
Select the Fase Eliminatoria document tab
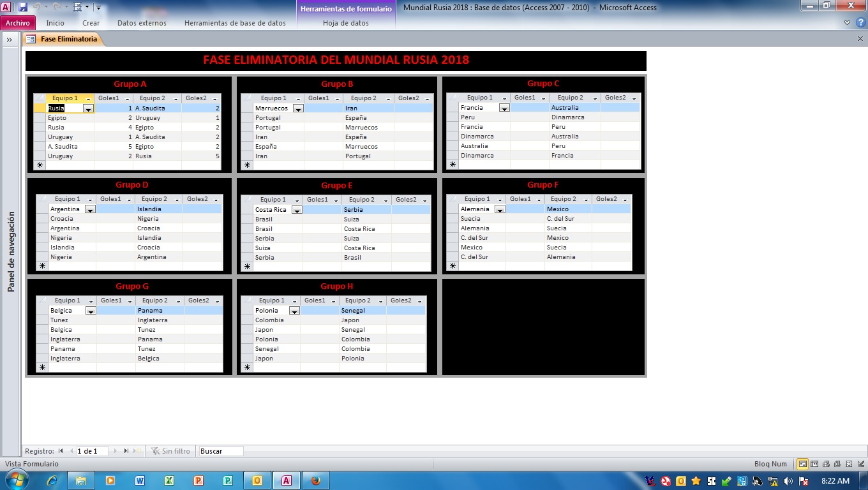click(63, 39)
